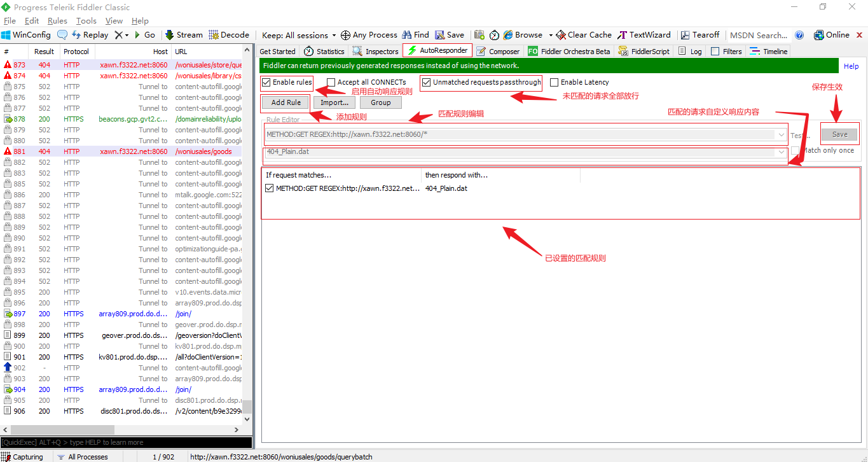Open Tools menu

point(86,21)
